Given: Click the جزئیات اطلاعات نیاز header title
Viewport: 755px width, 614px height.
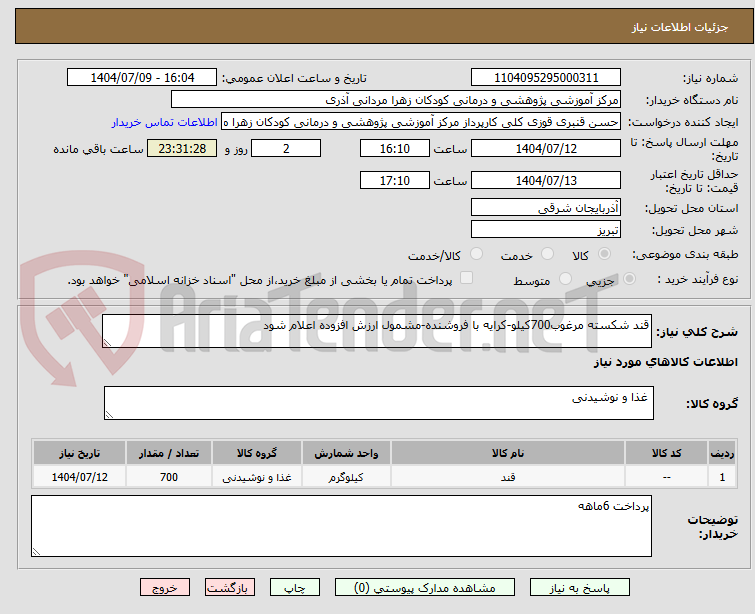Looking at the screenshot, I should 679,27.
